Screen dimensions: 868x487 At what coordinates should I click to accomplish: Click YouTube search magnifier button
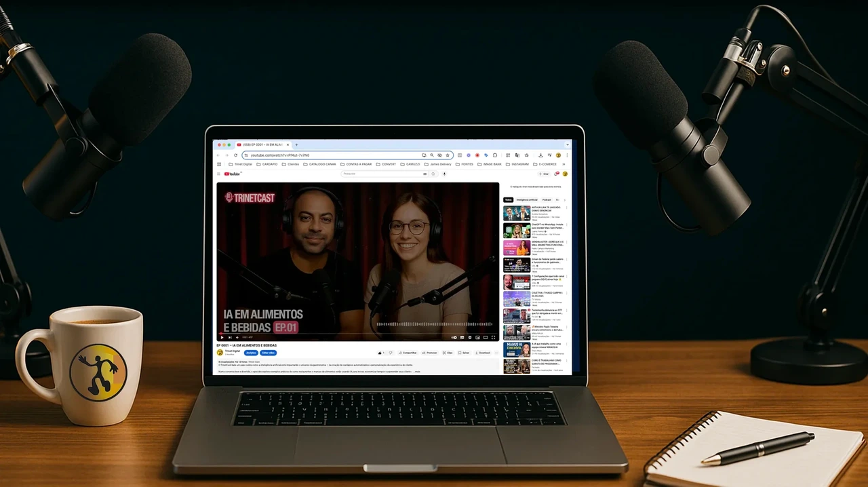click(x=433, y=174)
